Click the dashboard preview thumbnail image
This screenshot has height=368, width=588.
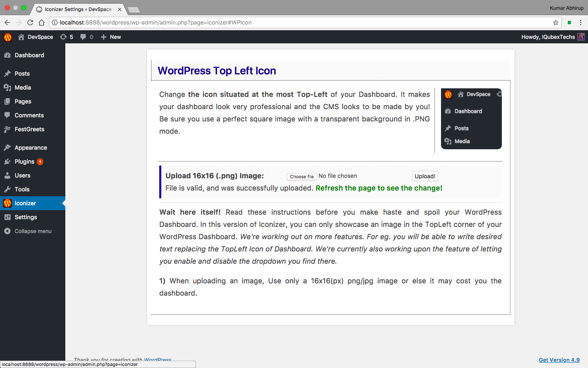471,119
